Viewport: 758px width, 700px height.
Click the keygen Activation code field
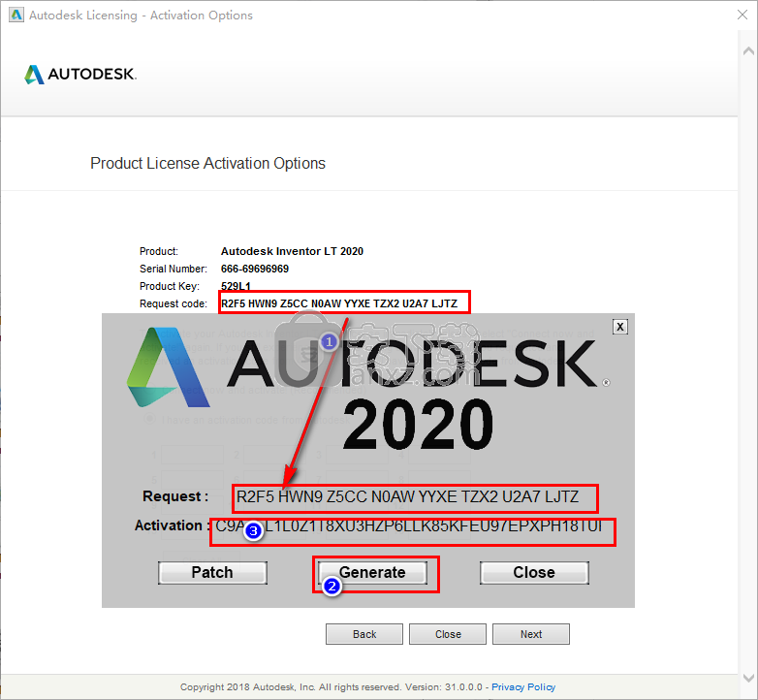412,531
